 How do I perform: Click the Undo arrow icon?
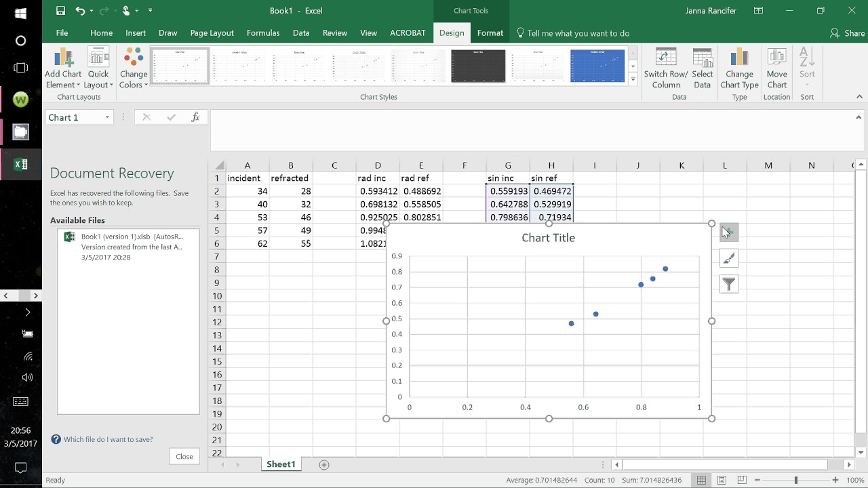tap(81, 11)
